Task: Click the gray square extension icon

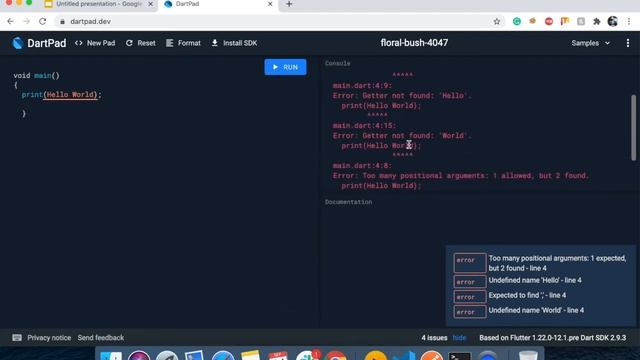Action: coord(581,21)
